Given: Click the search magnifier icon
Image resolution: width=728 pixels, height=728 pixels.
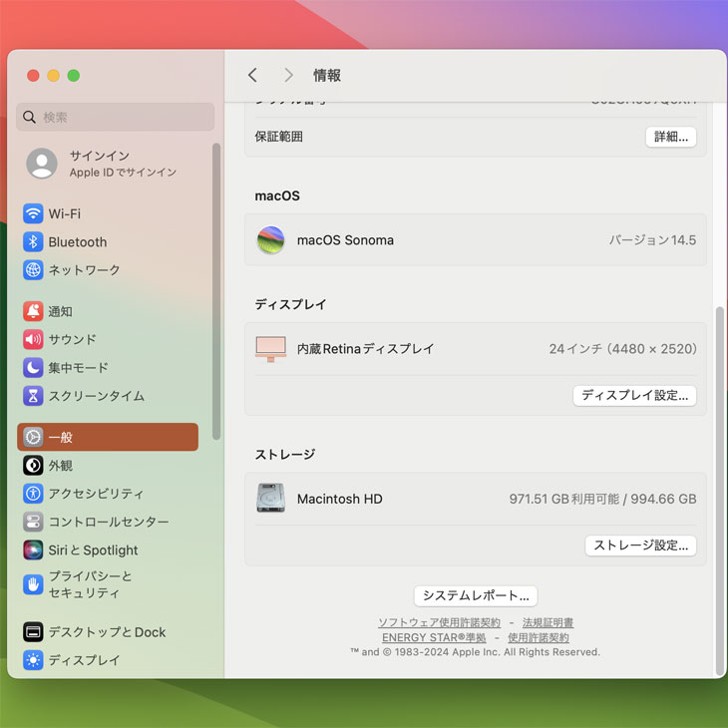Looking at the screenshot, I should point(29,117).
